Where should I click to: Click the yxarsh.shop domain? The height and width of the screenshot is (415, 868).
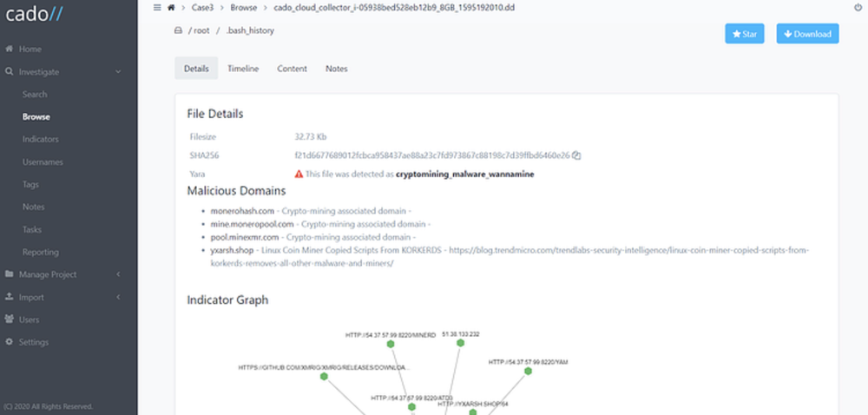coord(232,251)
